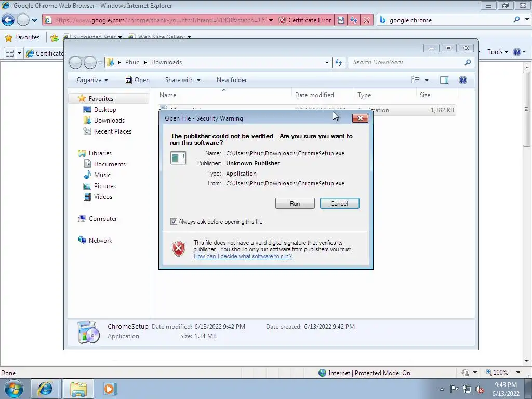Click Cancel in the Security Warning dialog
The height and width of the screenshot is (399, 532).
click(x=339, y=204)
